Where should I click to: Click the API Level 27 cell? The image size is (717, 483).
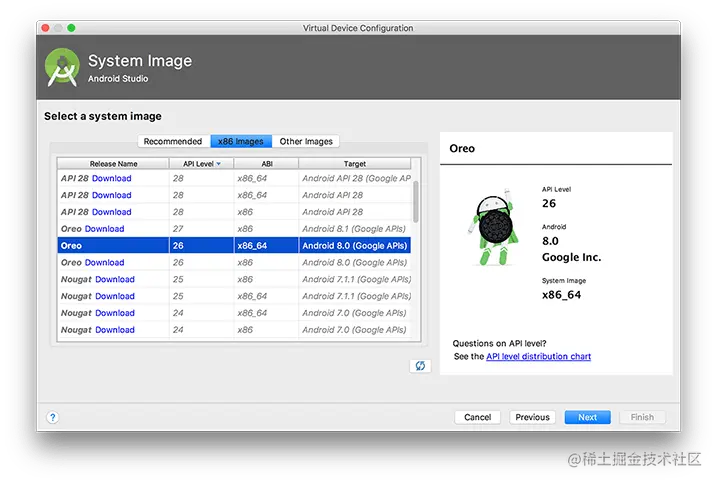point(201,229)
